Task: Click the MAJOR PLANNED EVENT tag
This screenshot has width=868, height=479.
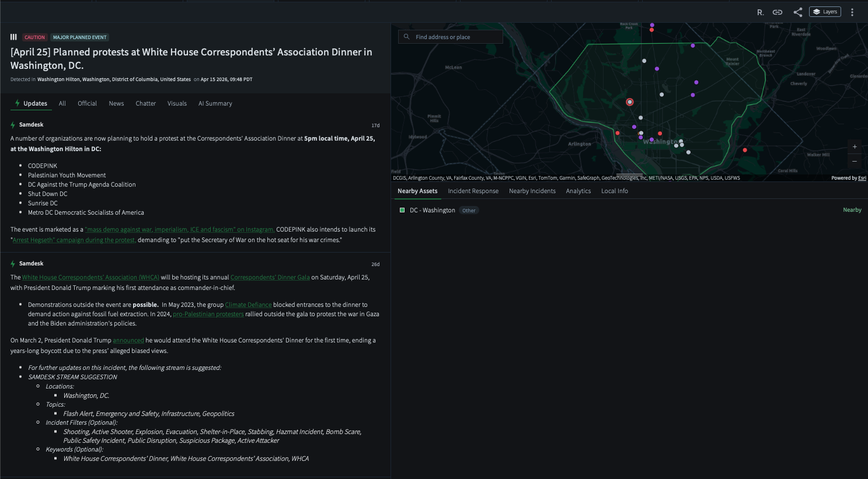Action: point(80,37)
